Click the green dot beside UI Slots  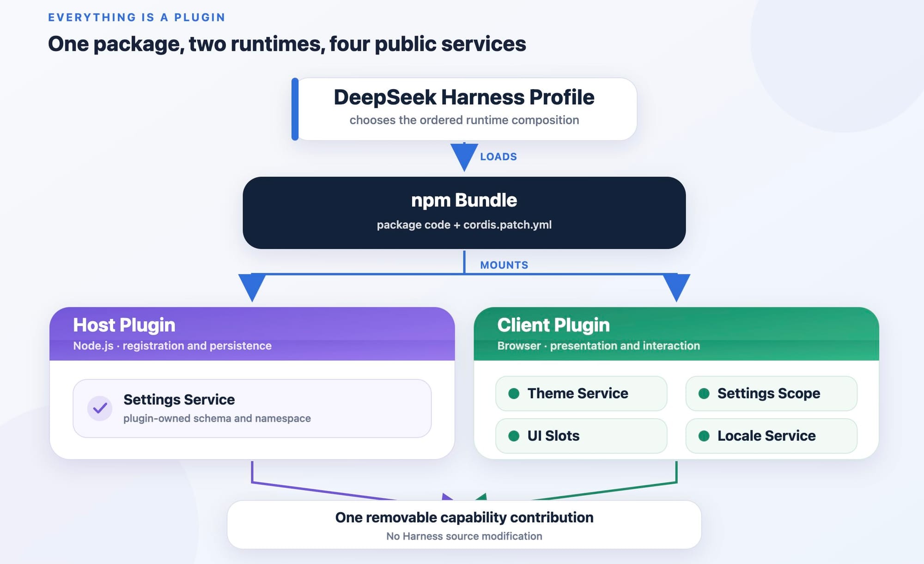point(514,436)
